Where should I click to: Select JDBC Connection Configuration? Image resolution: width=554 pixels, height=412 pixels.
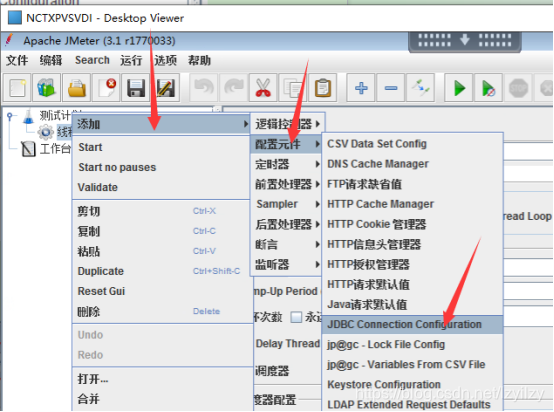pos(412,324)
